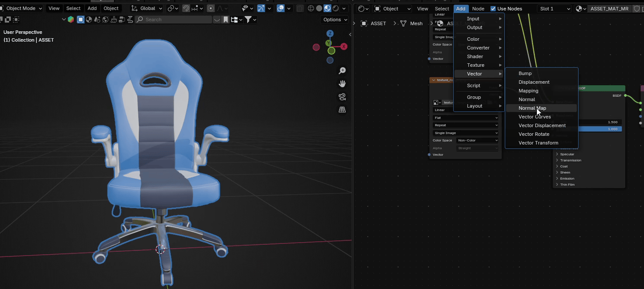Click the fake user shield icon
The width and height of the screenshot is (644, 289).
(x=637, y=9)
